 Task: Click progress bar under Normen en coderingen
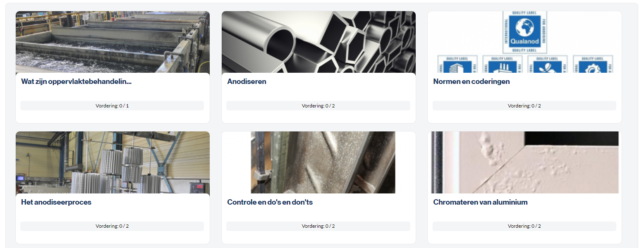524,106
